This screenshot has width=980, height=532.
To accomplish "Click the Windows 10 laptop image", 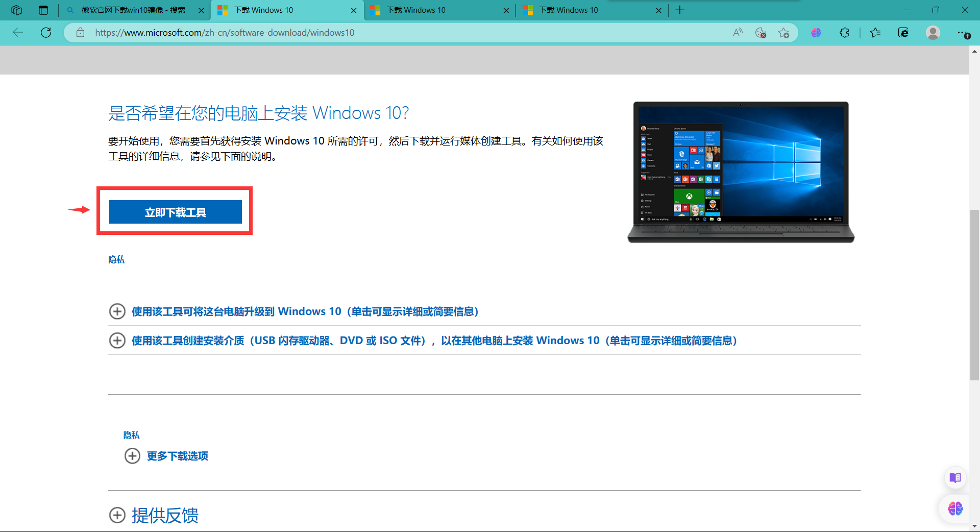I will click(x=741, y=172).
